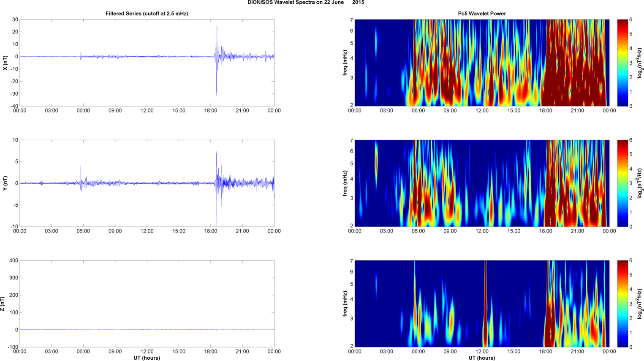This screenshot has height=361, width=644.
Task: Click the log2(nT²/Hz) label of middle colorbar
Action: (x=640, y=183)
